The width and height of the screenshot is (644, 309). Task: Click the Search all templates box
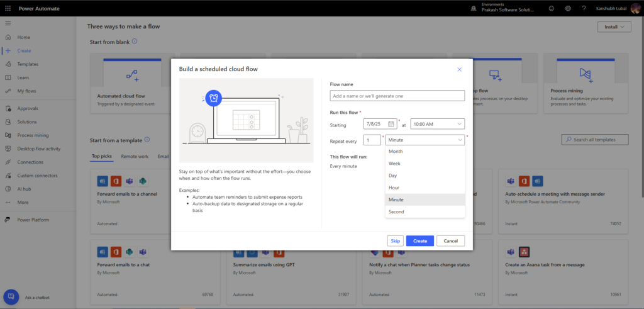coord(595,140)
